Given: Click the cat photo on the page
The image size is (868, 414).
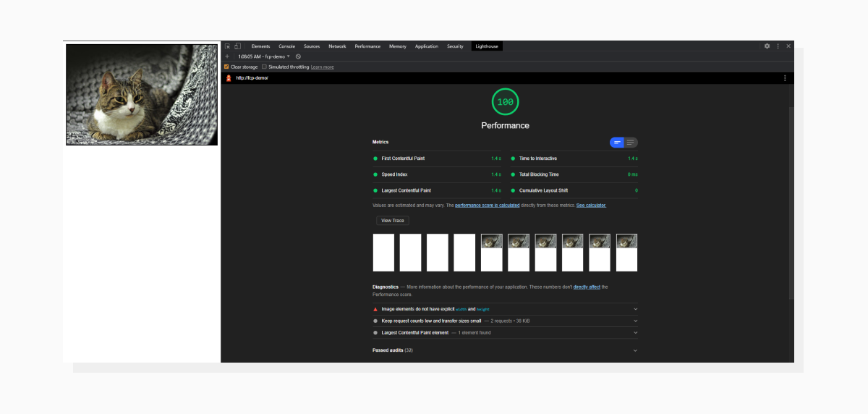Looking at the screenshot, I should (142, 95).
